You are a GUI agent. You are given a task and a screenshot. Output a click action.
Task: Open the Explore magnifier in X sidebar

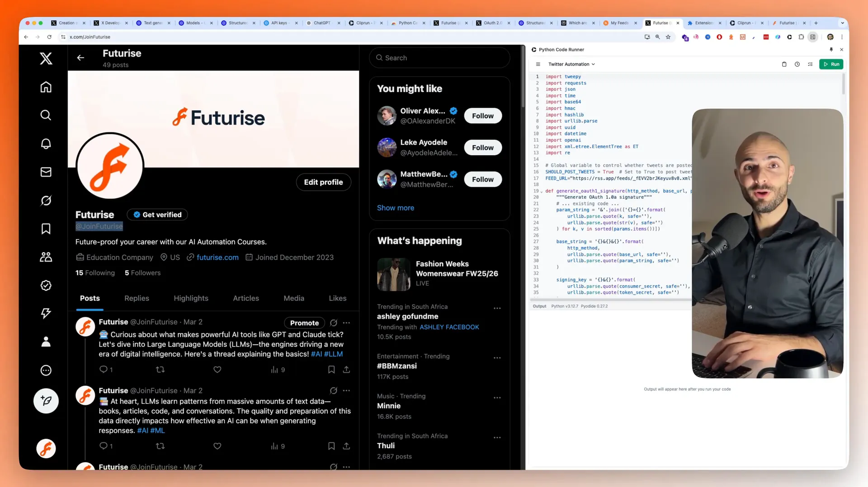46,115
